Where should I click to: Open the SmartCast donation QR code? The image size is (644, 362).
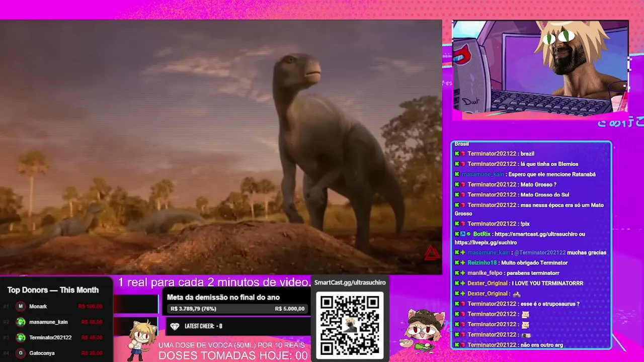(x=350, y=324)
